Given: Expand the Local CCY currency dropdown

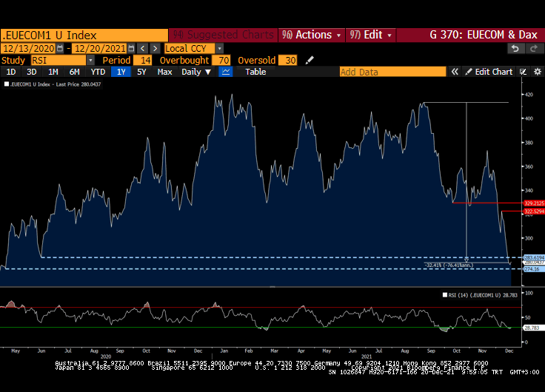Looking at the screenshot, I should (219, 48).
